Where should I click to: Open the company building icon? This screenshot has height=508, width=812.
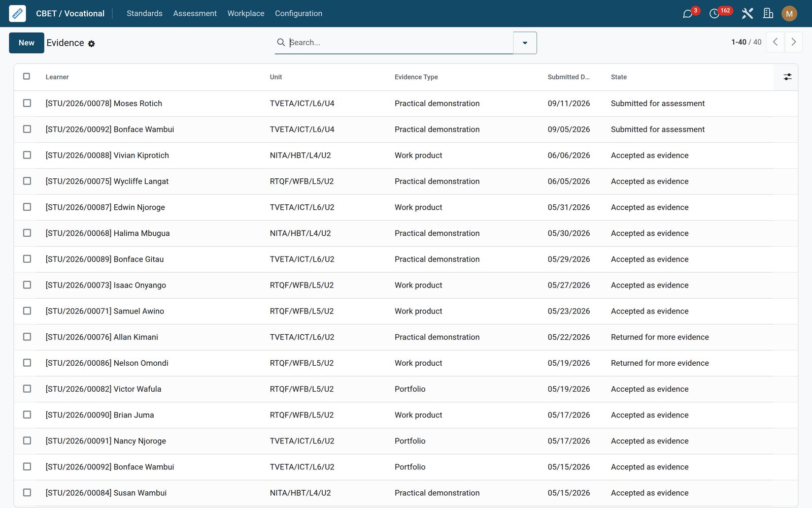pos(768,14)
